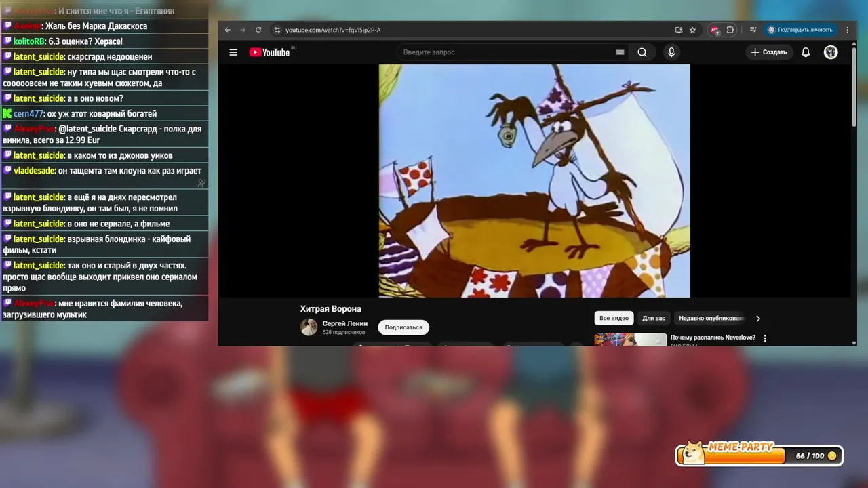Image resolution: width=868 pixels, height=488 pixels.
Task: Open the on-screen keyboard in search box
Action: (620, 52)
